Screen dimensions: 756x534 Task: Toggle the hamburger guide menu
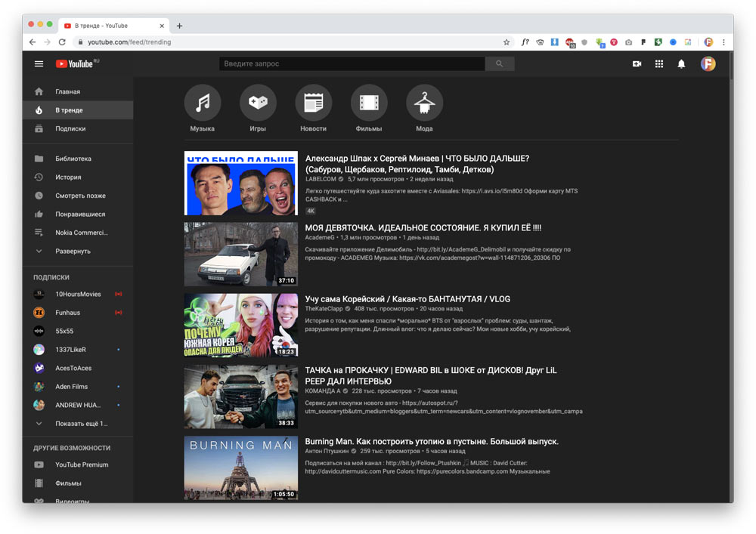39,64
